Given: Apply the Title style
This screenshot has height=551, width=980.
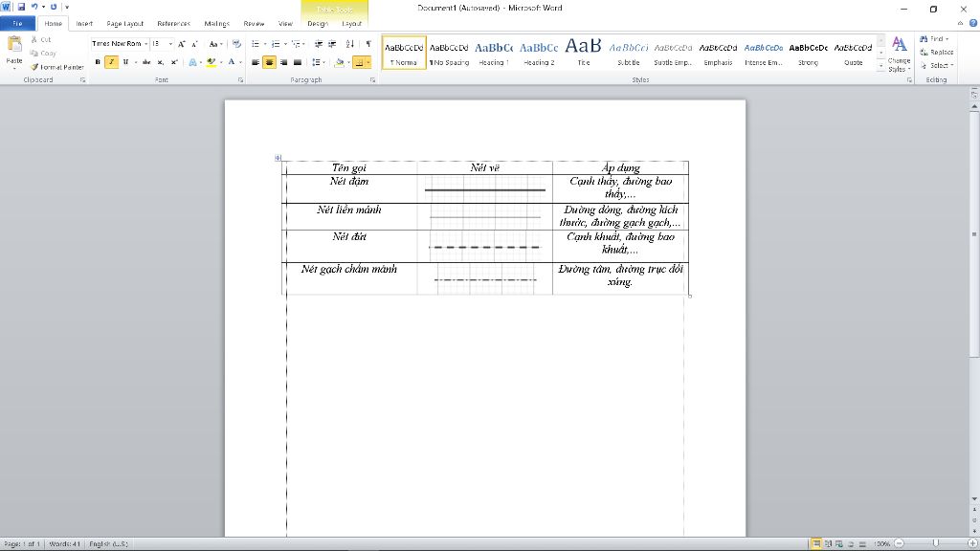Looking at the screenshot, I should pyautogui.click(x=583, y=53).
